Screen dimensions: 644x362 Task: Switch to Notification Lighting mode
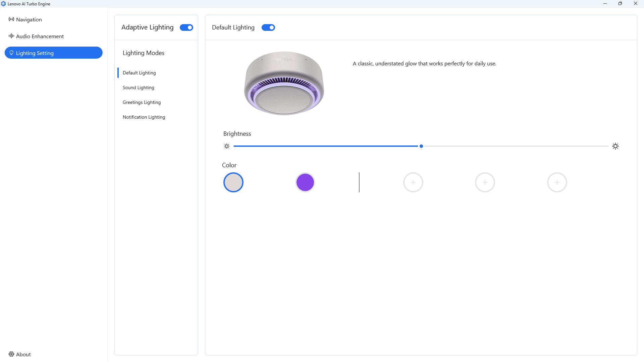point(144,117)
